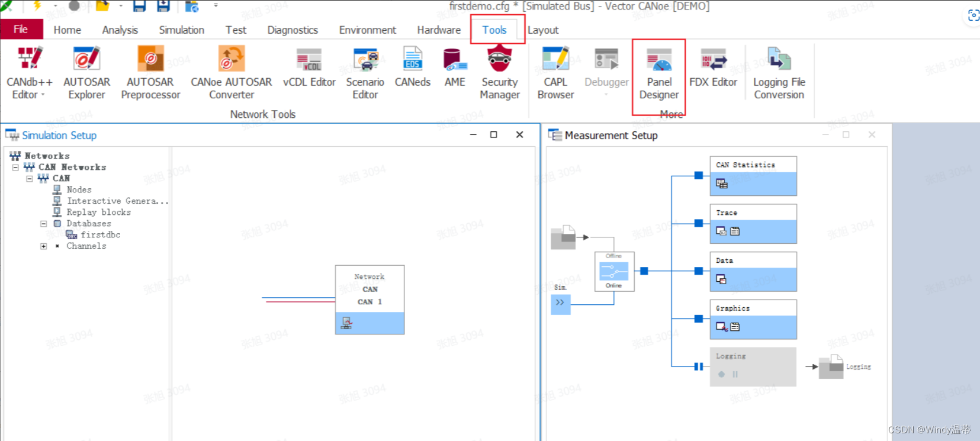Click the lightning start icon in title bar
This screenshot has width=980, height=441.
(37, 6)
